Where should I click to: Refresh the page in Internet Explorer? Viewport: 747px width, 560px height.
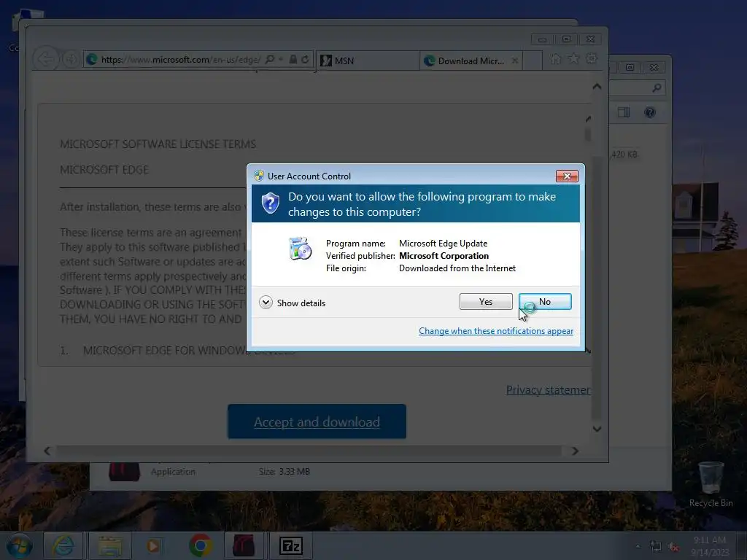pos(305,59)
